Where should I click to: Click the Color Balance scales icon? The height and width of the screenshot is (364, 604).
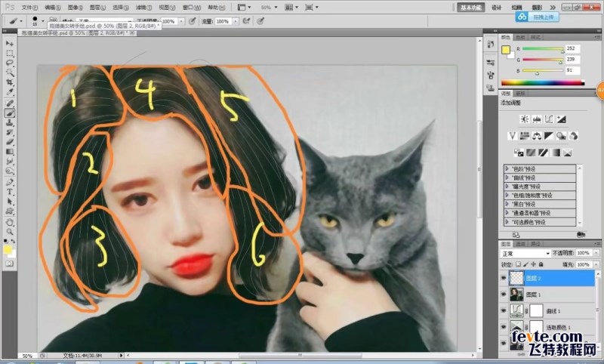[536, 136]
